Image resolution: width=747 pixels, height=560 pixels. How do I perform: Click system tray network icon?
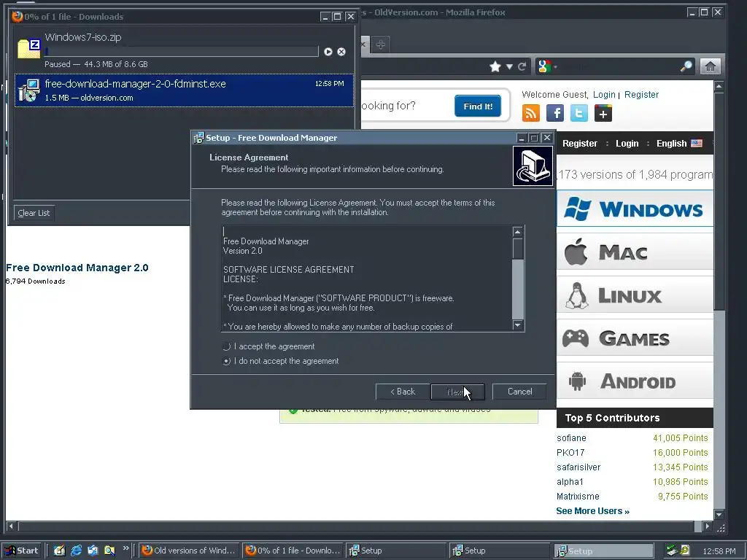click(x=672, y=551)
